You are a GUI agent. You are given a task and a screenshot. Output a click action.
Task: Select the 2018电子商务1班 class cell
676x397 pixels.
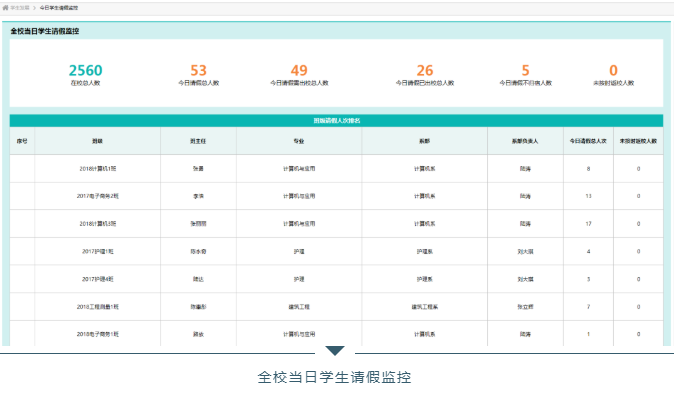[x=97, y=334]
